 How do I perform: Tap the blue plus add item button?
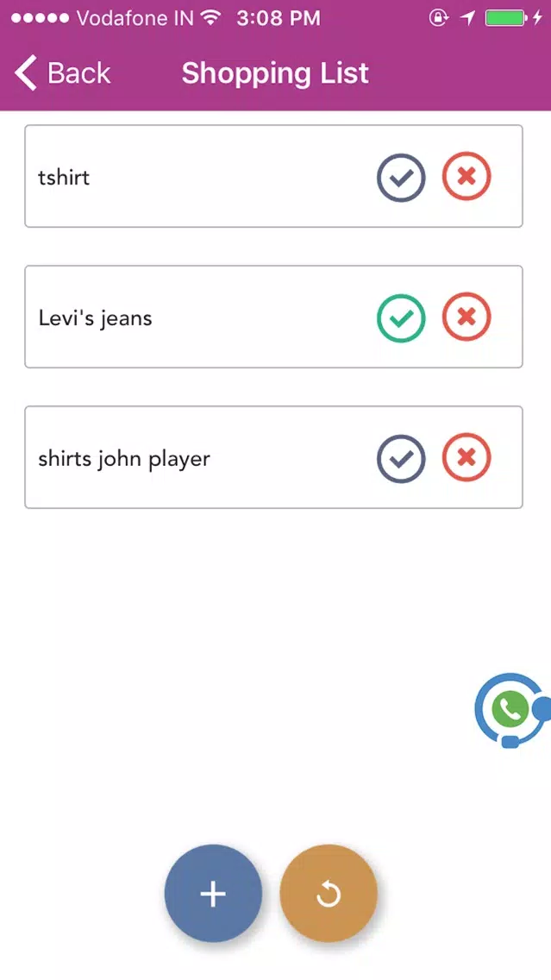(213, 893)
